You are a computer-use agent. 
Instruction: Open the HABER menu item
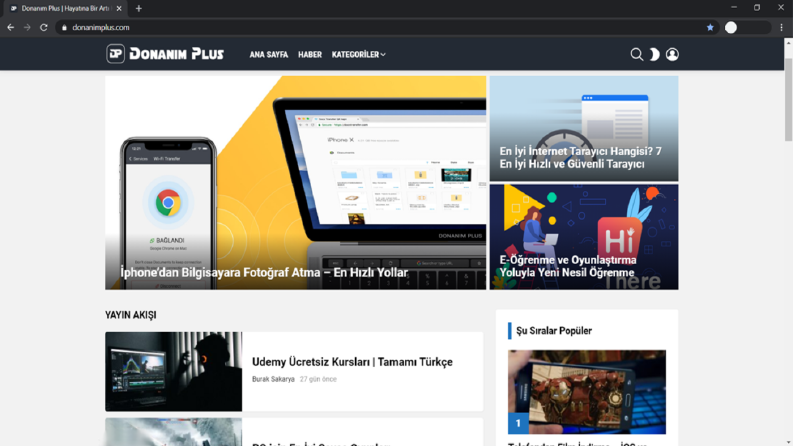[310, 54]
